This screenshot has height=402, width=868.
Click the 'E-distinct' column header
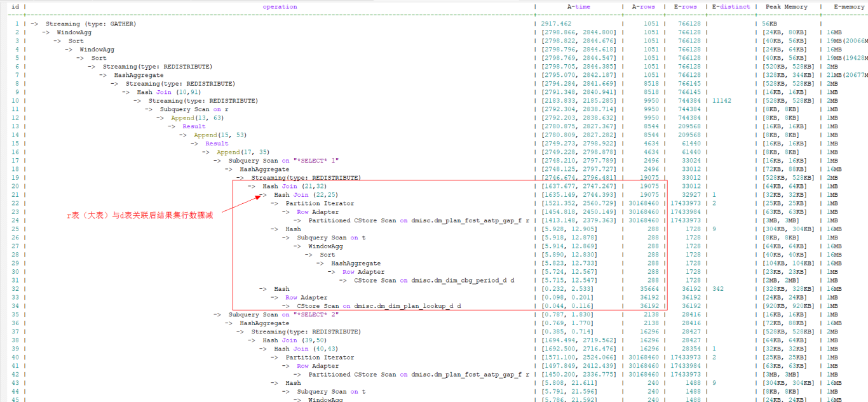click(731, 7)
